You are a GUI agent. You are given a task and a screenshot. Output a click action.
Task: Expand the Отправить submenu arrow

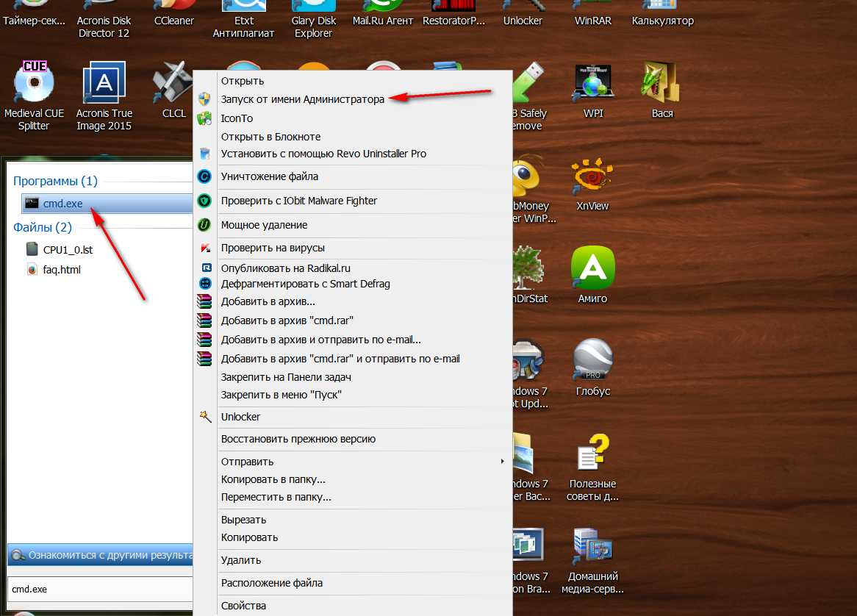(502, 462)
